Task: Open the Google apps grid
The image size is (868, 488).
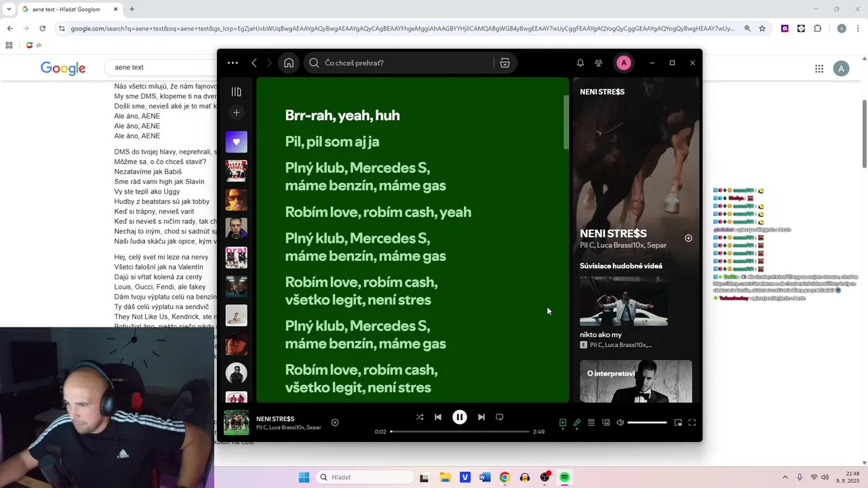Action: [x=819, y=68]
